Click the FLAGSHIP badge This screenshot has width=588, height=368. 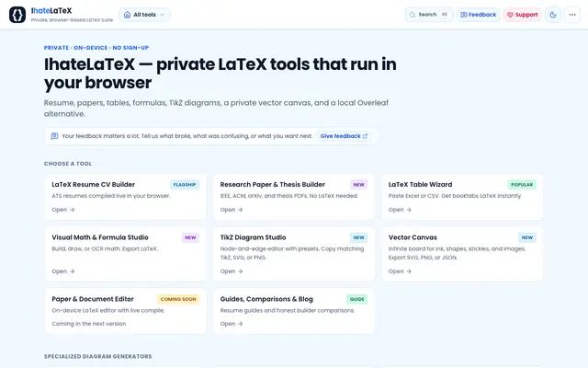(185, 184)
